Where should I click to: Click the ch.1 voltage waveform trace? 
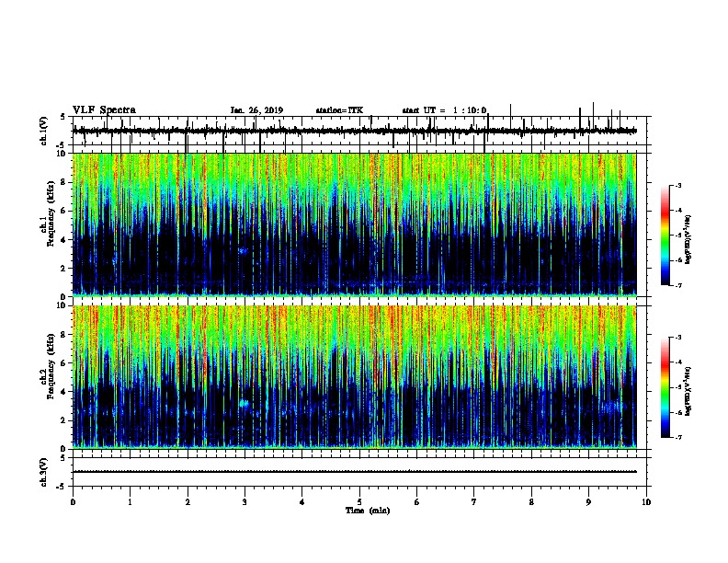354,131
